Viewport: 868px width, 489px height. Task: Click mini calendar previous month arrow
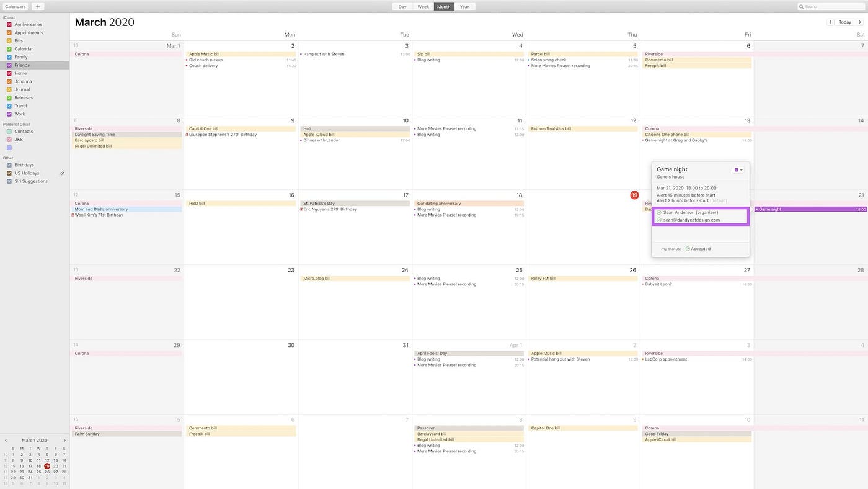[x=6, y=440]
